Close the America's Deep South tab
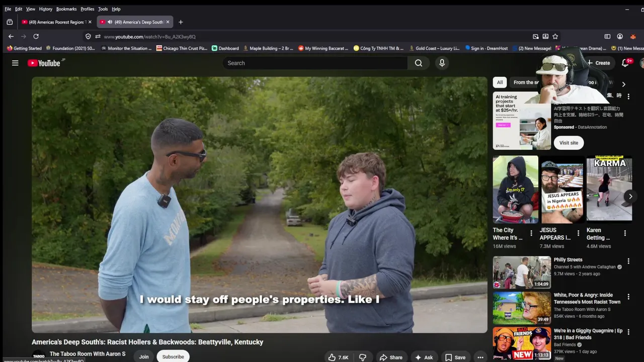The height and width of the screenshot is (362, 644). 169,22
